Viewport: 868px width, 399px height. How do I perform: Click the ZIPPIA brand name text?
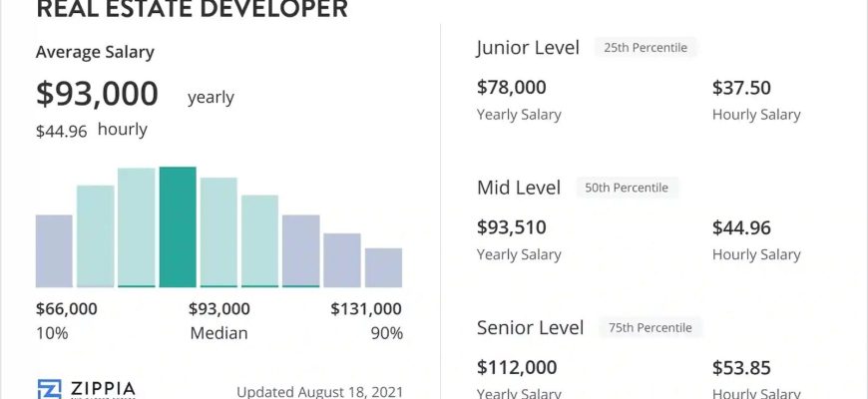(103, 388)
